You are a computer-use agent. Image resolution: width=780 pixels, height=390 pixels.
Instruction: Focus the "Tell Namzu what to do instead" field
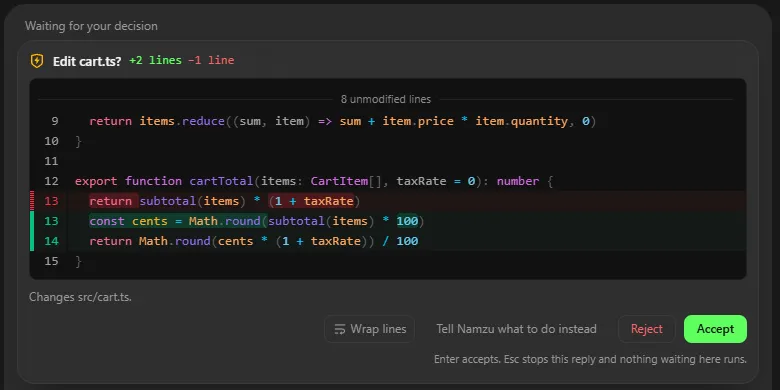pyautogui.click(x=516, y=329)
